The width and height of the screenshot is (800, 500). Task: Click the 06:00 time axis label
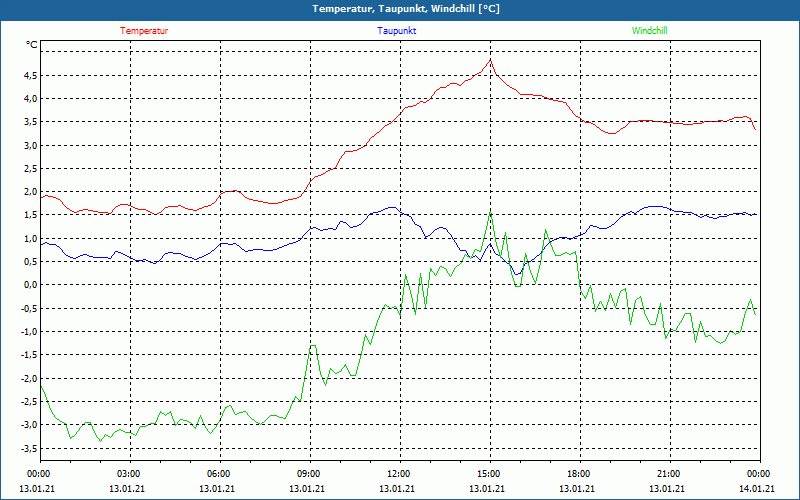[x=217, y=474]
